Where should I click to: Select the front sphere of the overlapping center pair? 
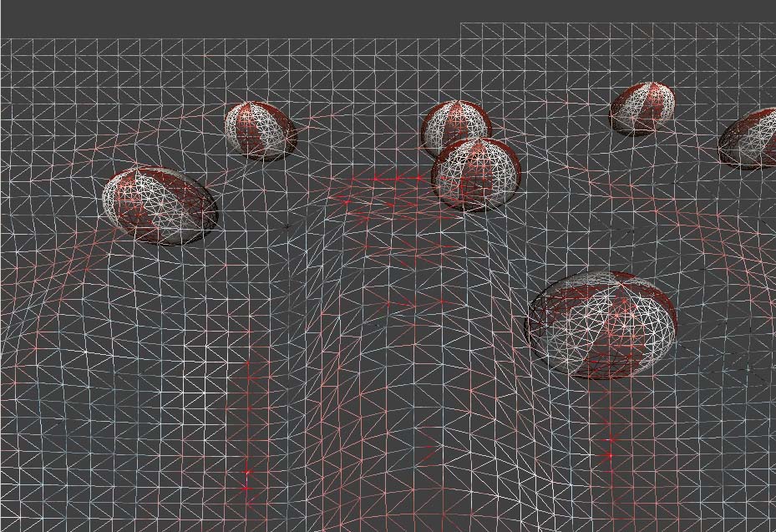coord(476,175)
